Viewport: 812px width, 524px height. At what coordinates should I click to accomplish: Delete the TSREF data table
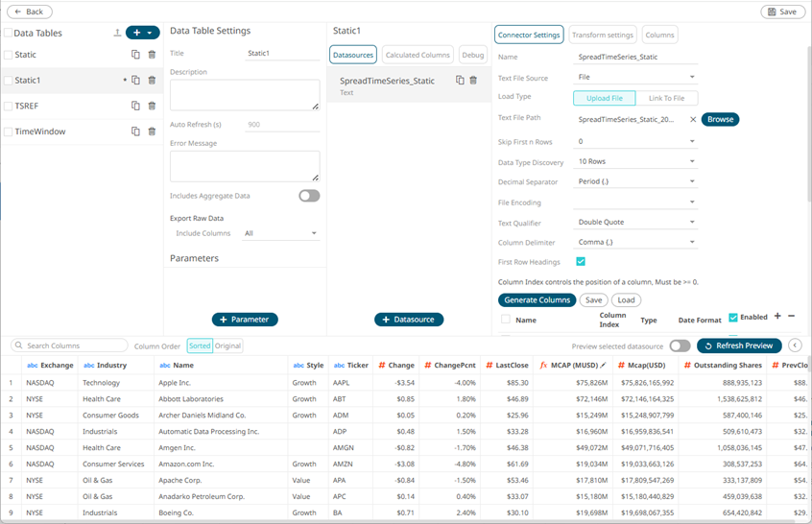(152, 106)
